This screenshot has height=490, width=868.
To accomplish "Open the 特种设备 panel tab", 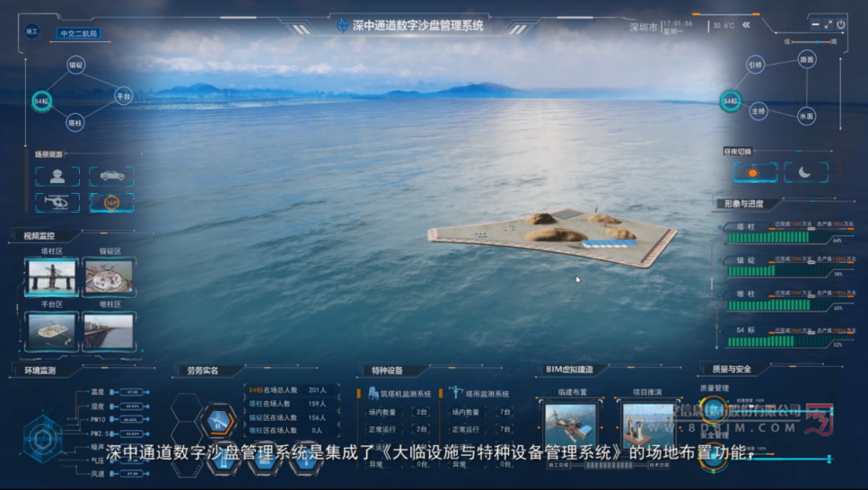I will (x=387, y=370).
